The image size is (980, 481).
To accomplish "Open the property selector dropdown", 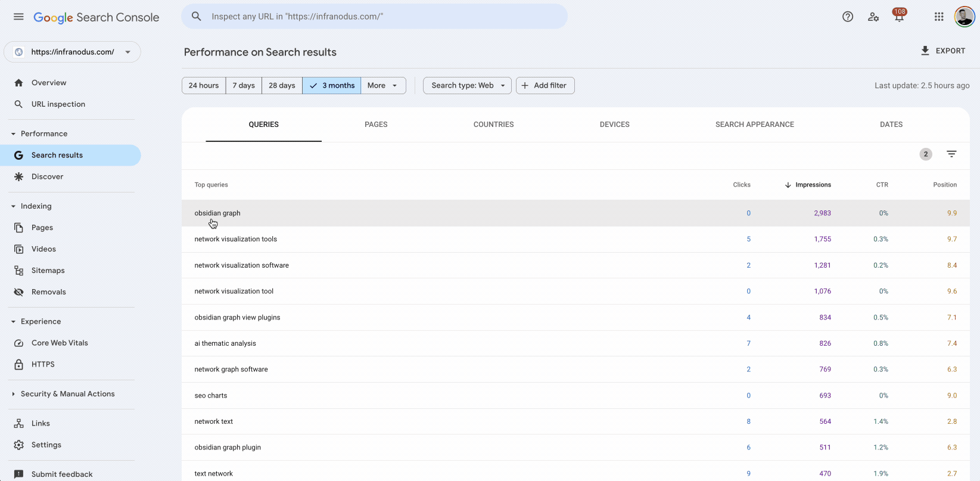I will pyautogui.click(x=72, y=52).
